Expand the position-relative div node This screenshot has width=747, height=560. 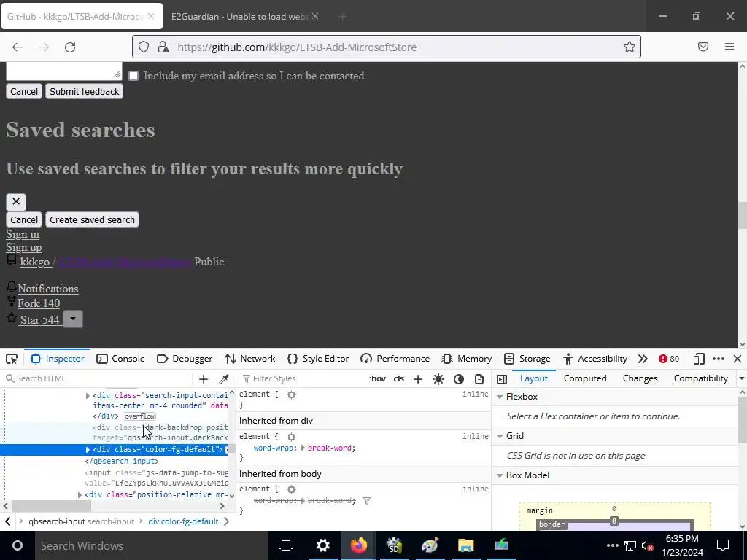80,495
